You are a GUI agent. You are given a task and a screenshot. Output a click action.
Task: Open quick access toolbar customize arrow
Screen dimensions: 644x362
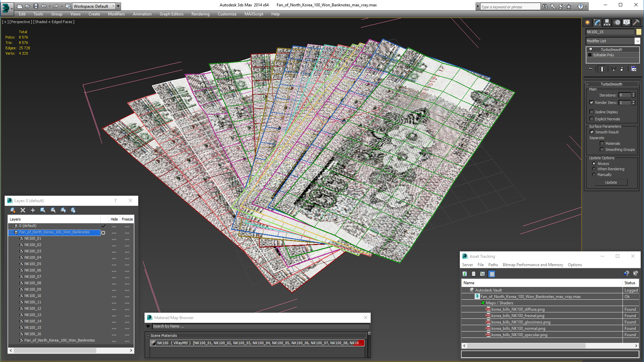118,6
